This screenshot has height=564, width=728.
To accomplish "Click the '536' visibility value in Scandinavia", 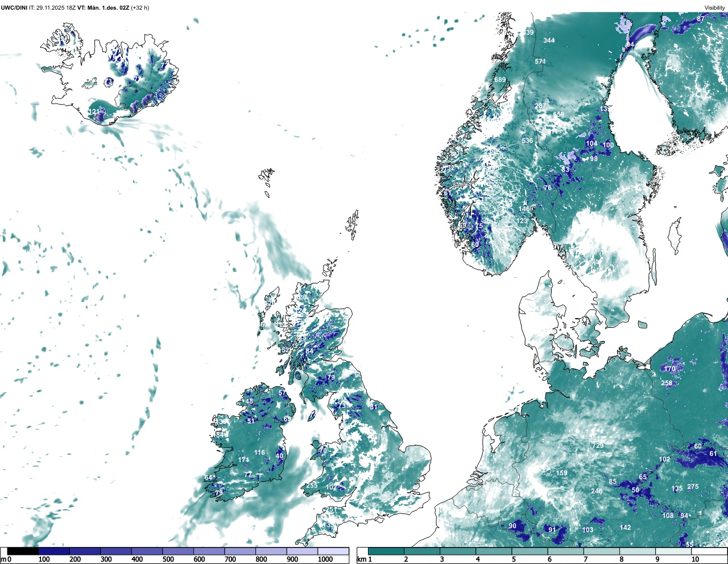I will 528,141.
